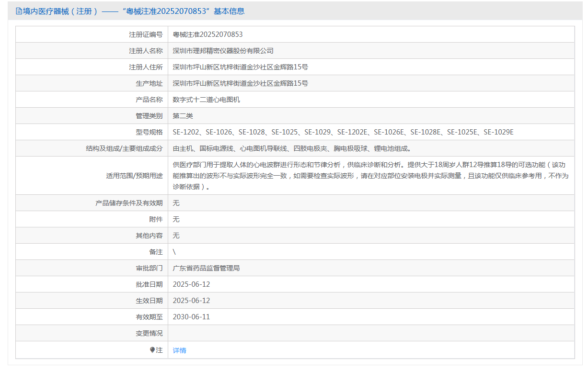Click the address value in the 生产地址 row

tap(240, 83)
